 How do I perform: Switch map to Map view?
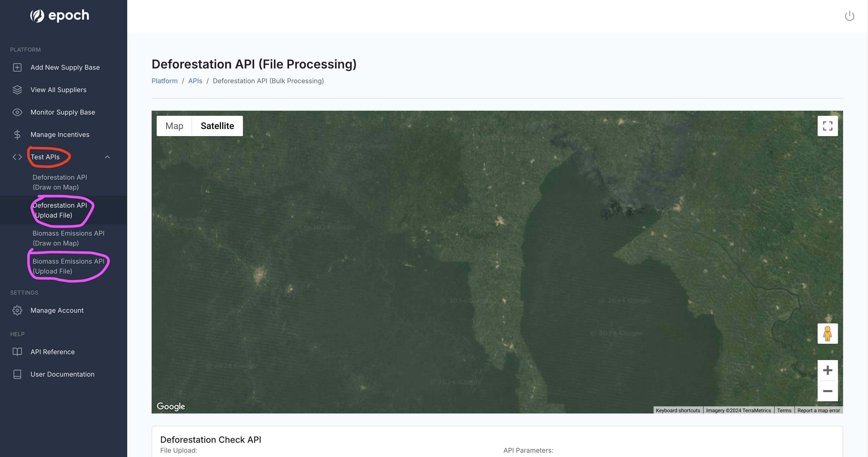[174, 126]
